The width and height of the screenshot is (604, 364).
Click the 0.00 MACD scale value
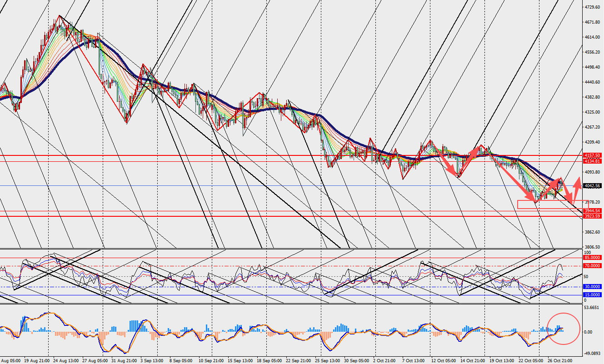pos(588,332)
